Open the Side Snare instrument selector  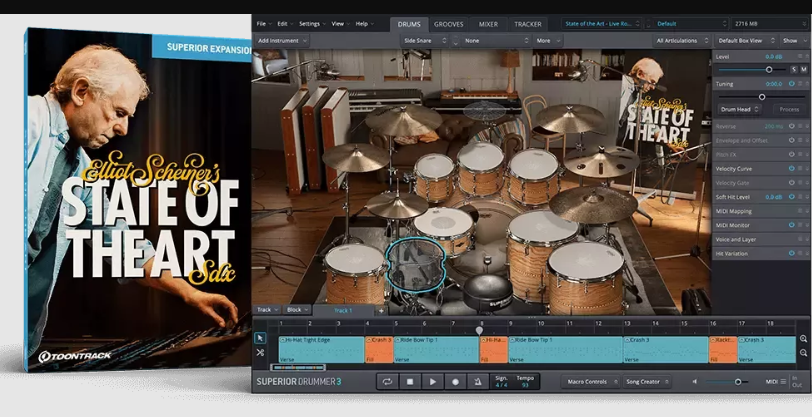[x=424, y=40]
